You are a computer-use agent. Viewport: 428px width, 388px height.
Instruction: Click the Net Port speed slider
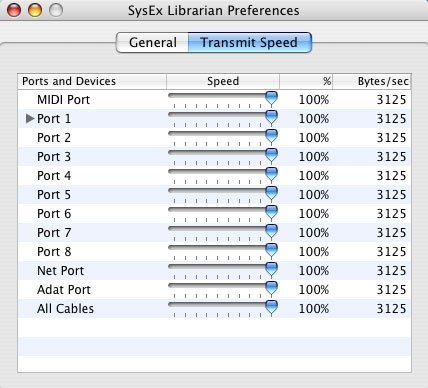pos(223,271)
